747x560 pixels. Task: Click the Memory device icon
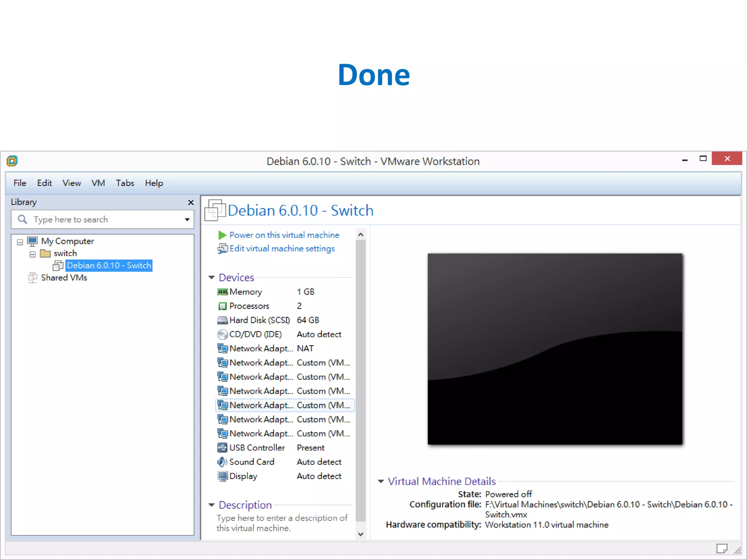(x=222, y=292)
